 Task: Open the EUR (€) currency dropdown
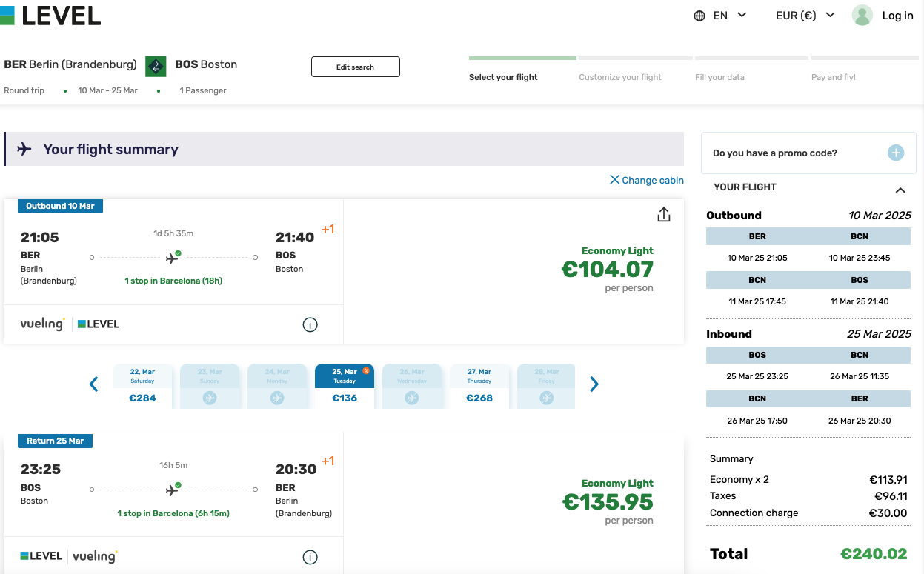(x=805, y=16)
